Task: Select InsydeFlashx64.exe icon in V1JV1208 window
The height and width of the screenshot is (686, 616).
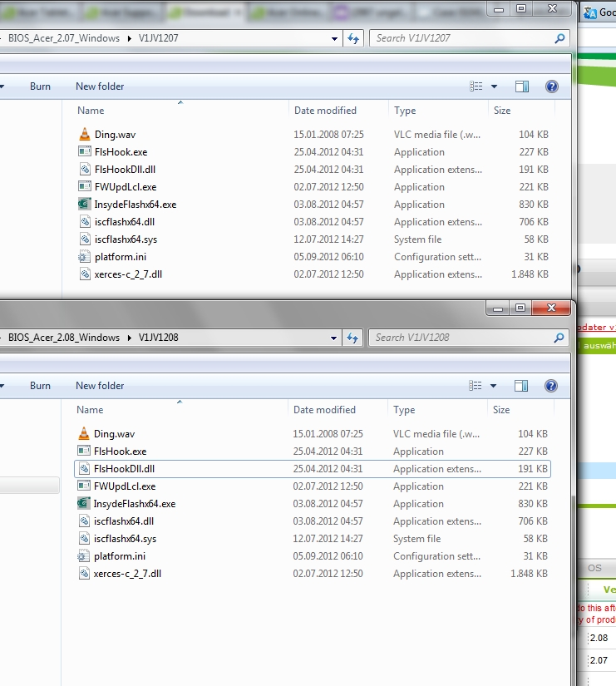Action: pos(84,503)
